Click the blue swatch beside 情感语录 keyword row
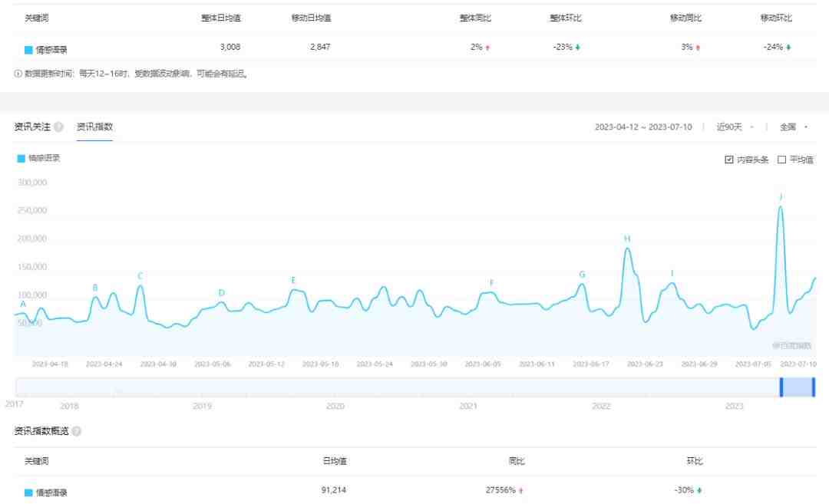 point(25,48)
